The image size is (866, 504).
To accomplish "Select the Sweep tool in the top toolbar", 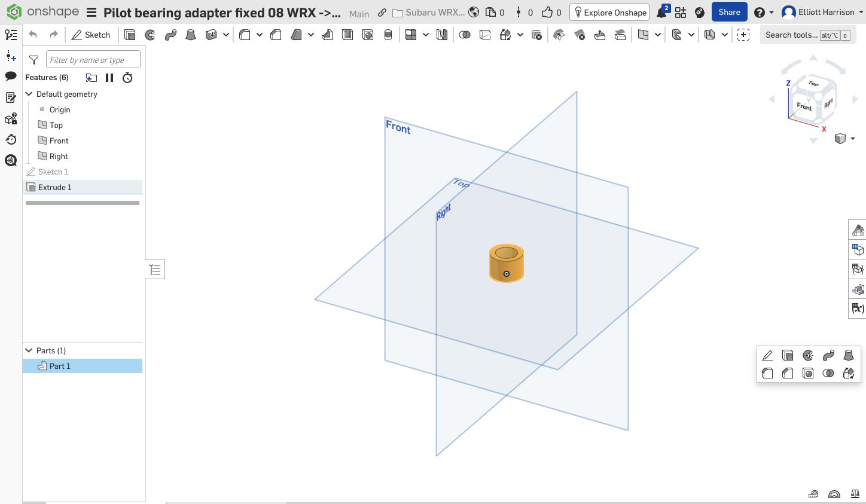I will (x=170, y=35).
